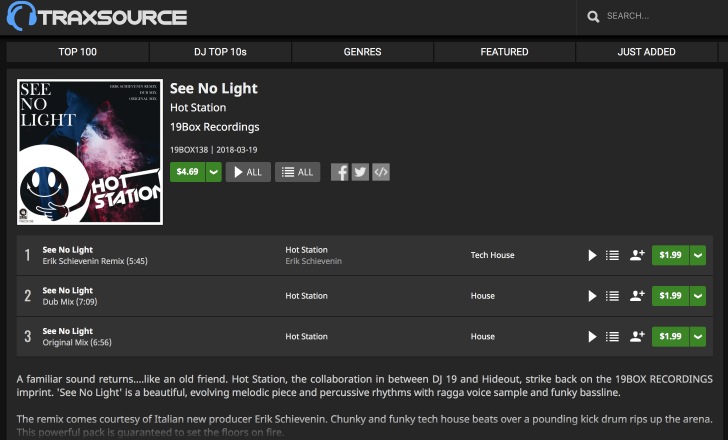Buy the full release for $4.69
This screenshot has height=440, width=728.
pos(188,172)
